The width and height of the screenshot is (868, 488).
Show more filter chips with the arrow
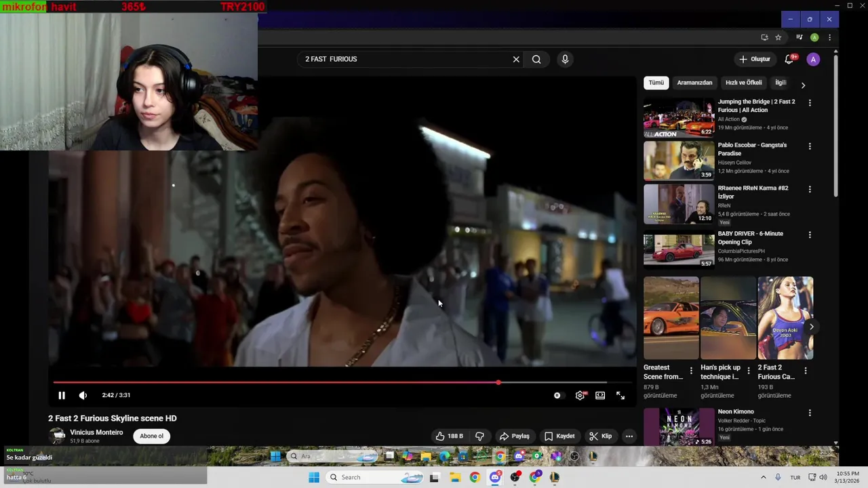(x=803, y=85)
